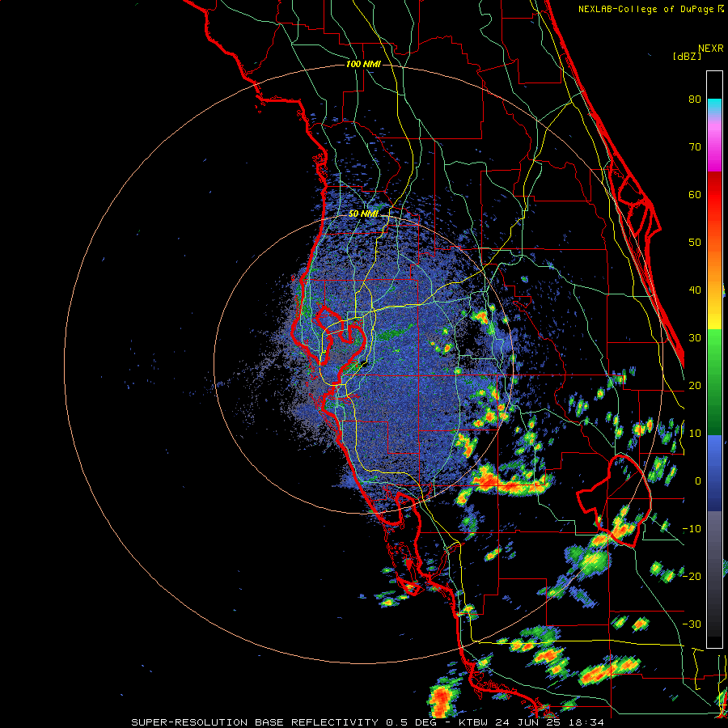Click the Super-Resolution Base Reflectivity caption
The width and height of the screenshot is (728, 728).
[x=286, y=722]
